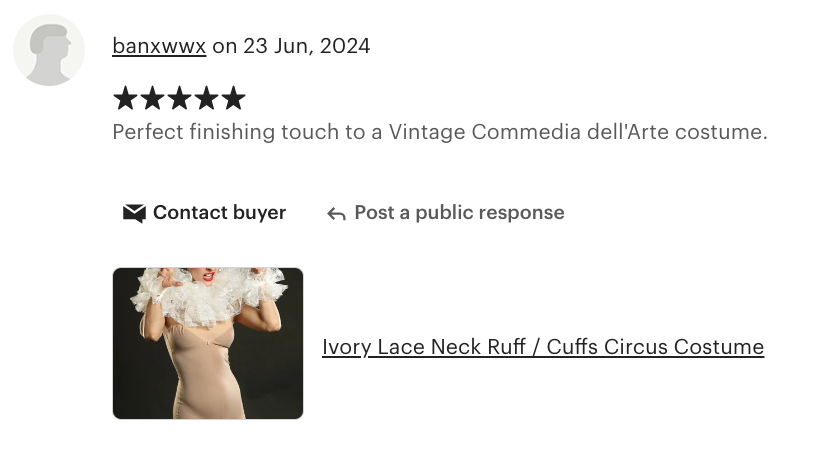Image resolution: width=818 pixels, height=460 pixels.
Task: Open the neck ruff product thumbnail
Action: click(208, 343)
